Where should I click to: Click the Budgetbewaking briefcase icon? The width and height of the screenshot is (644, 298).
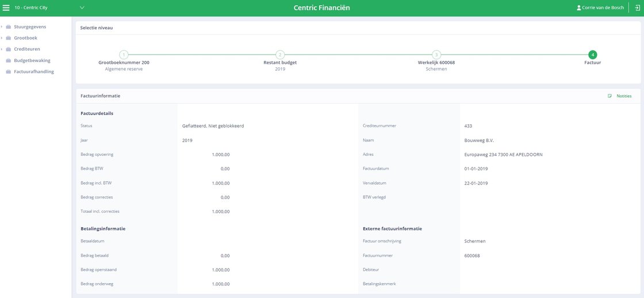(8, 60)
